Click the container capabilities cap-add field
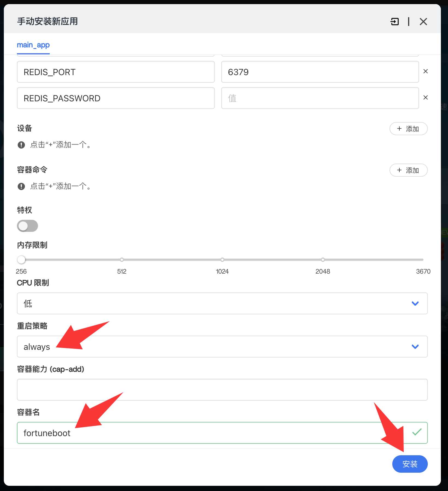 (222, 390)
